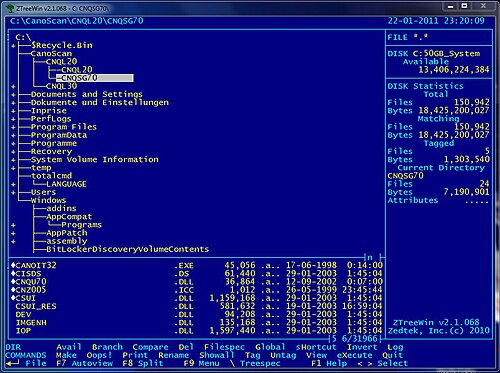
Task: Click the tag diamond beside CSUI
Action: pos(13,298)
